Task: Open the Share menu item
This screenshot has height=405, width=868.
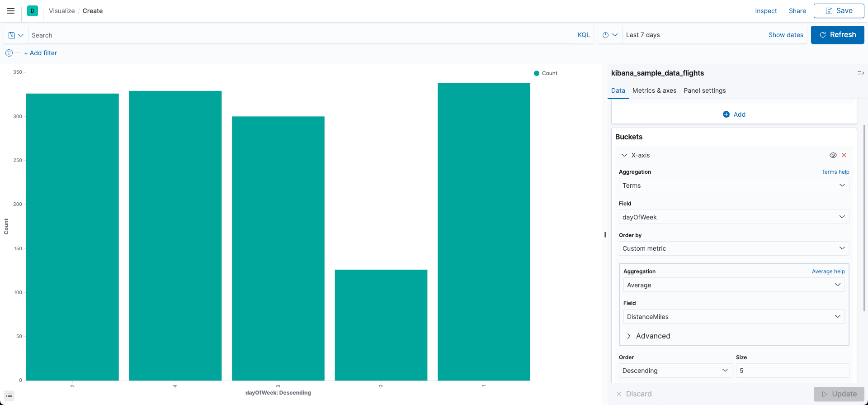Action: tap(797, 11)
